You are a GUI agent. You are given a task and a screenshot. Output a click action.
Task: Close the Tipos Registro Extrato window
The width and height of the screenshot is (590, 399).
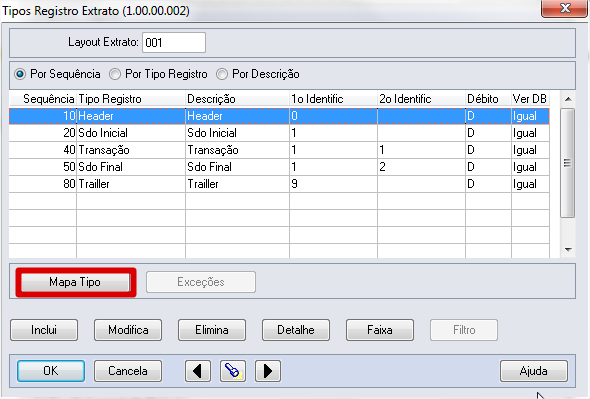point(564,8)
